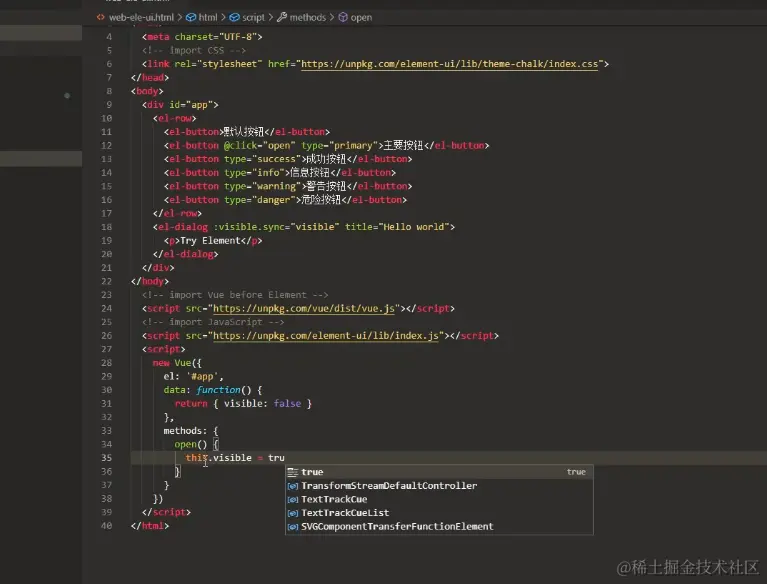Open web-ele-ui.html breadcrumb file item
The image size is (767, 584).
pos(141,17)
